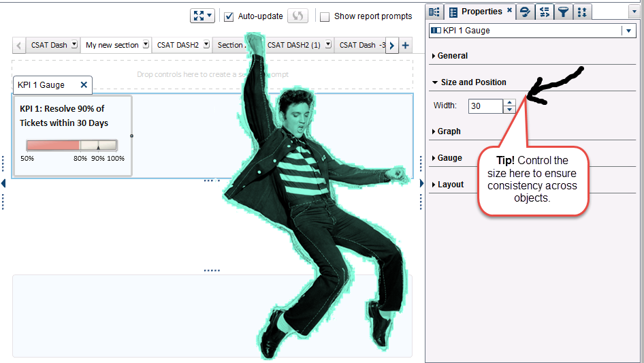Open the CSAT DASH2 tab dropdown

click(x=206, y=44)
